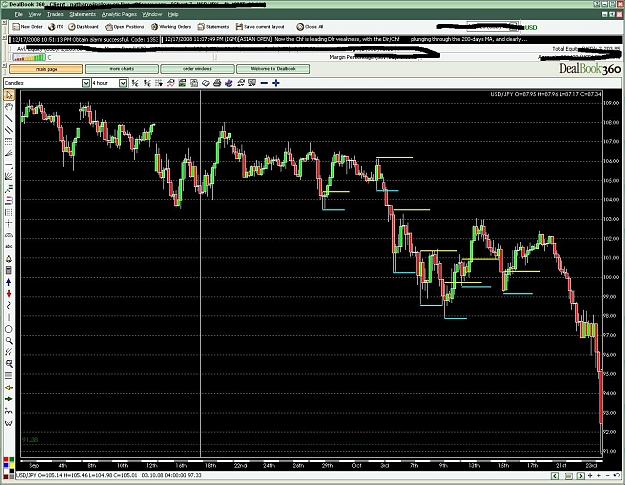Screen dimensions: 625x485
Task: Select the magnifier zoom tool
Action: pos(9,341)
